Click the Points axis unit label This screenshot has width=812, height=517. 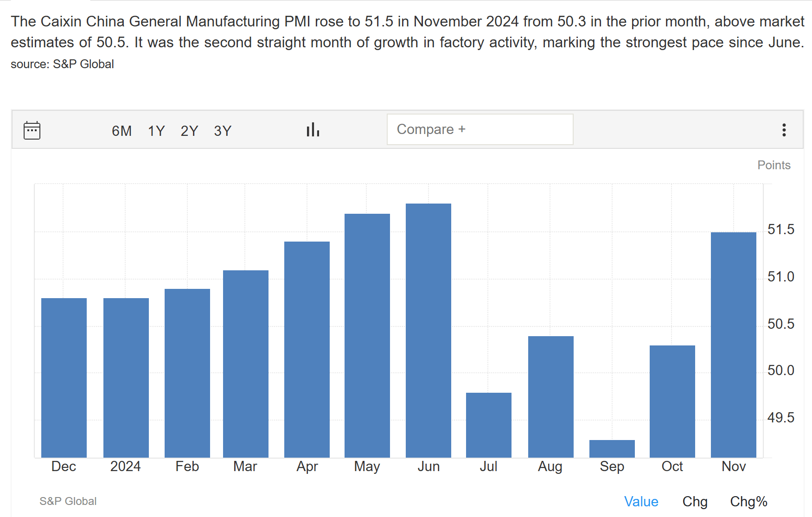point(774,165)
